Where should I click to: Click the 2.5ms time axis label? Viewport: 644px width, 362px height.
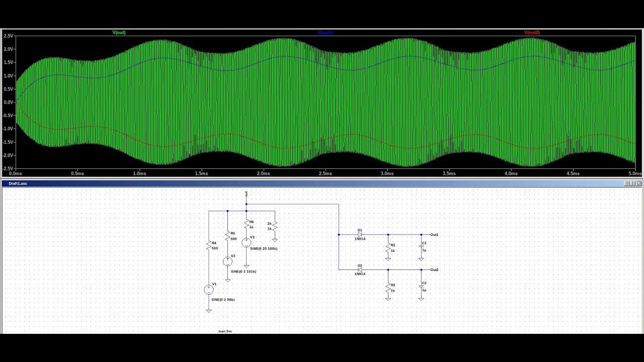click(x=325, y=173)
